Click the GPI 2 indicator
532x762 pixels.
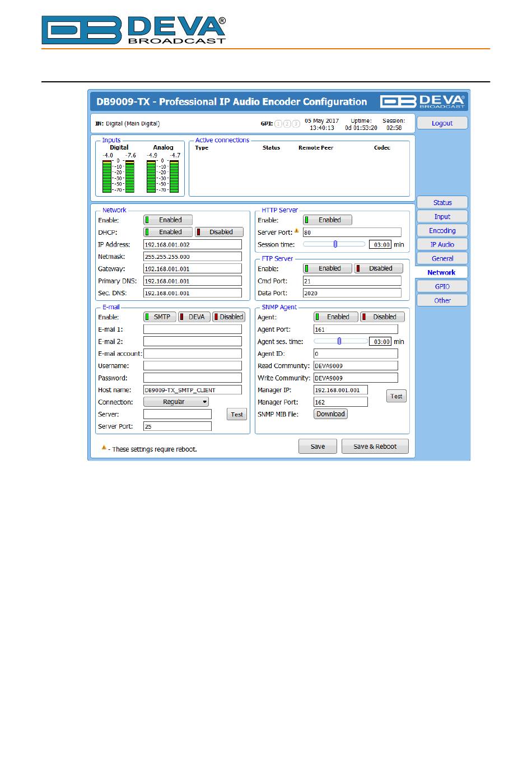tap(287, 124)
